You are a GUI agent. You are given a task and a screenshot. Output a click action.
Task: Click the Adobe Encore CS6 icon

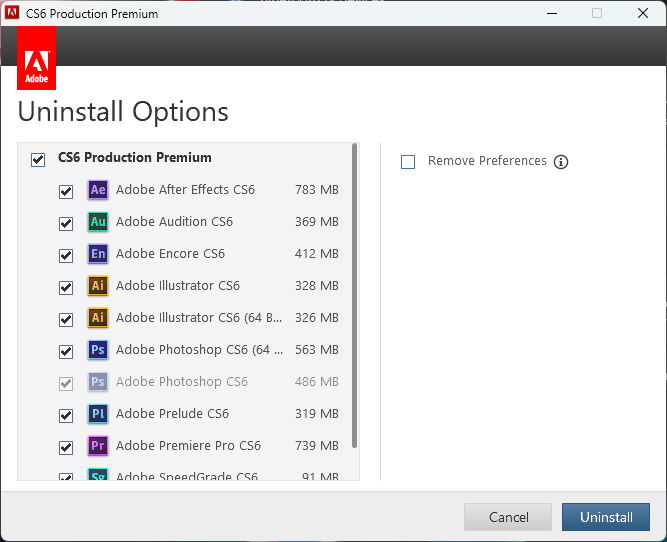97,254
